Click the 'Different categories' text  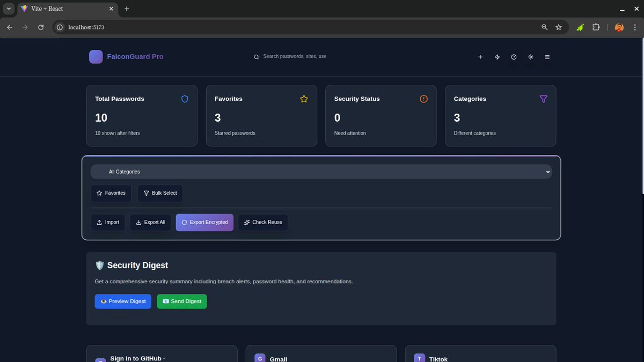pyautogui.click(x=475, y=133)
